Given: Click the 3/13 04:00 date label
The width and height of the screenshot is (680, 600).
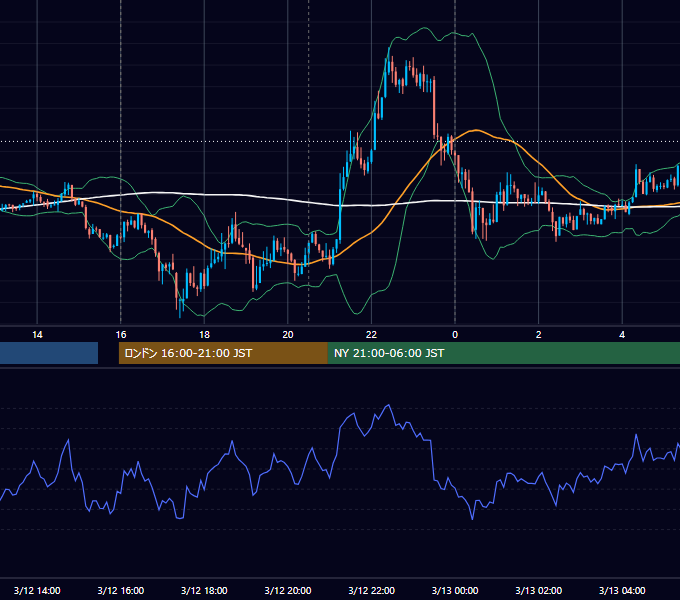Looking at the screenshot, I should tap(622, 590).
